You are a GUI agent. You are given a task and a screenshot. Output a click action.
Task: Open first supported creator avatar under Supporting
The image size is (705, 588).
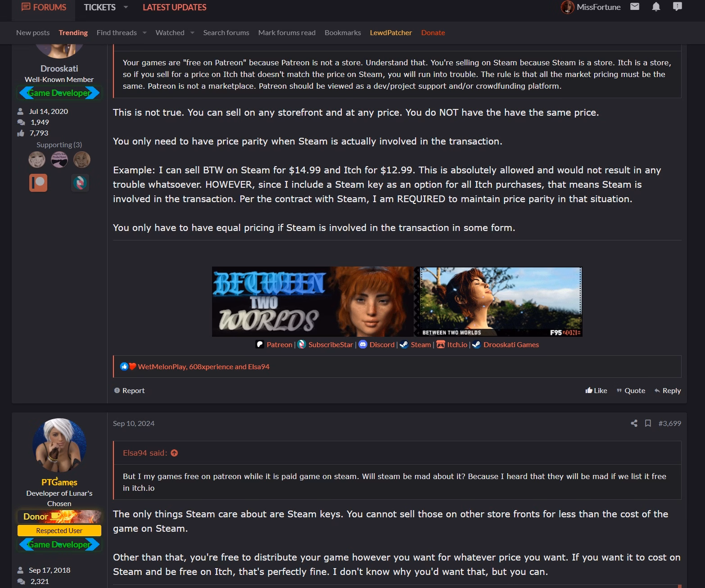point(37,159)
